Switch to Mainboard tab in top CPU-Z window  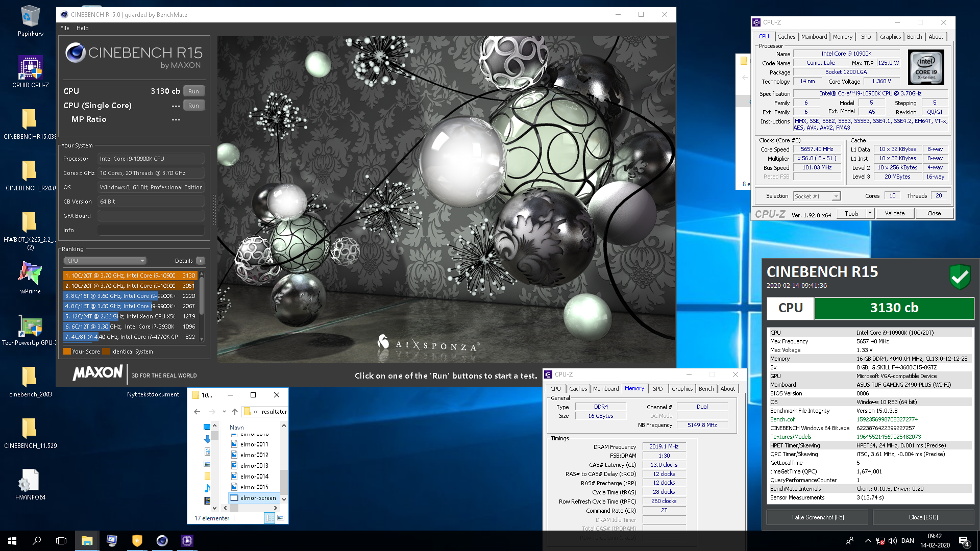pyautogui.click(x=814, y=37)
